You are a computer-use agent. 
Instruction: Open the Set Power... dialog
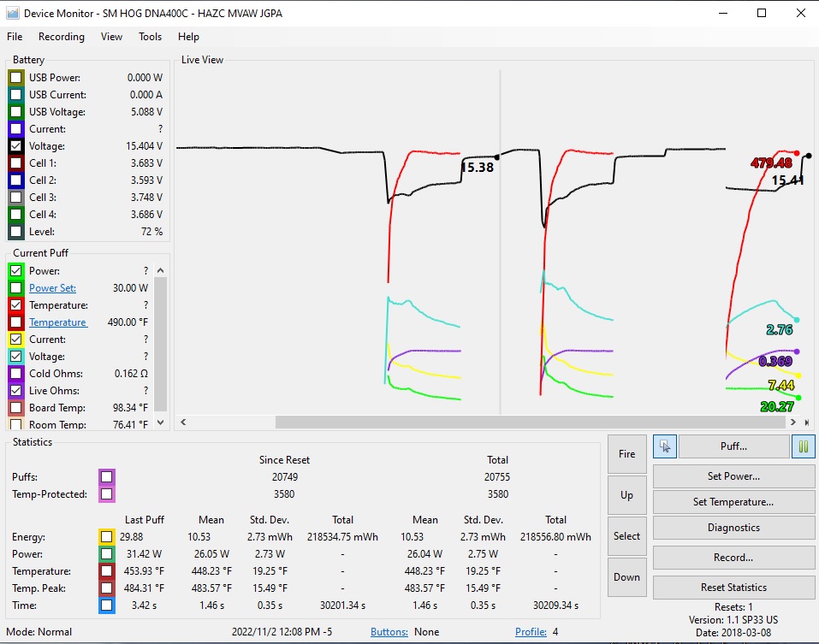click(x=733, y=476)
